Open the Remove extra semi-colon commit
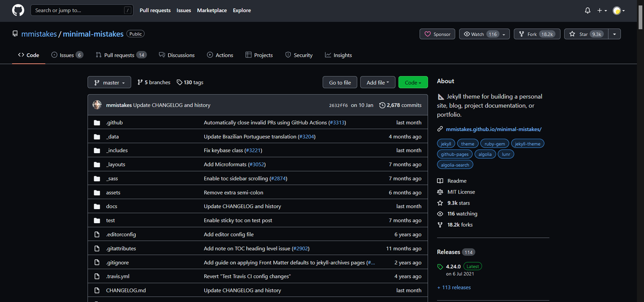Image resolution: width=644 pixels, height=302 pixels. tap(233, 192)
